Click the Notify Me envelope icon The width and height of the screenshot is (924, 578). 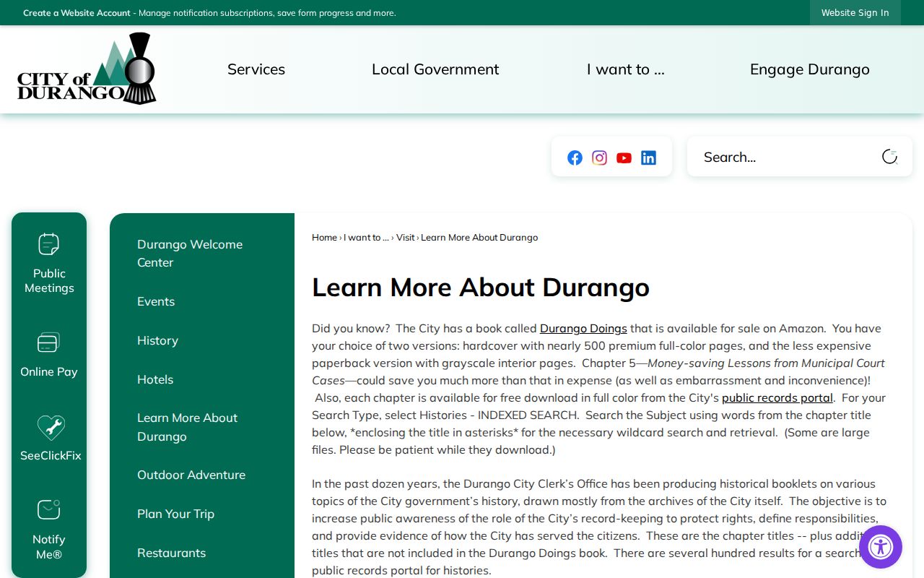49,510
